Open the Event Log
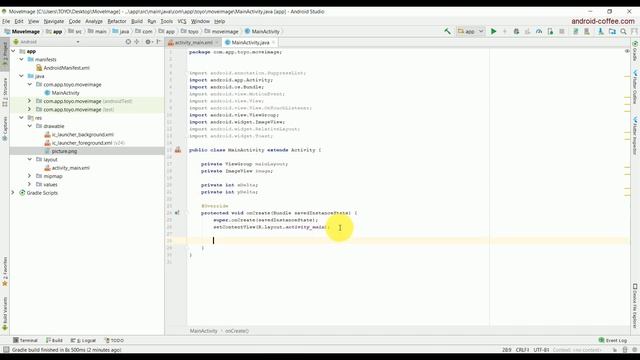Screen dimensions: 640x360 pos(613,340)
